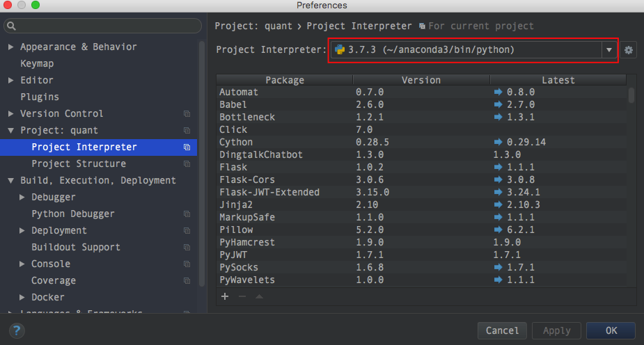
Task: Open the Plugins settings page
Action: pos(40,97)
